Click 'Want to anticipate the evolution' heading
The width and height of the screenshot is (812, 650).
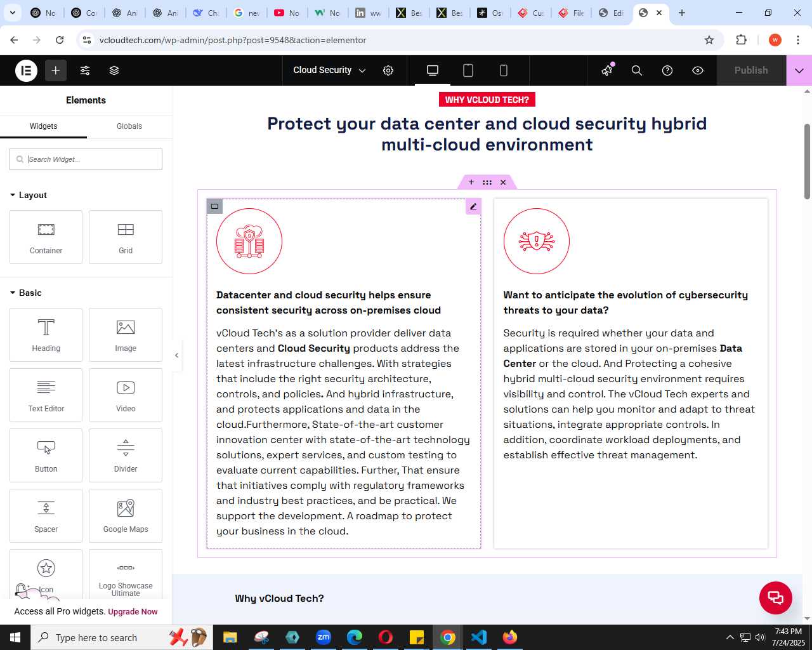point(625,302)
